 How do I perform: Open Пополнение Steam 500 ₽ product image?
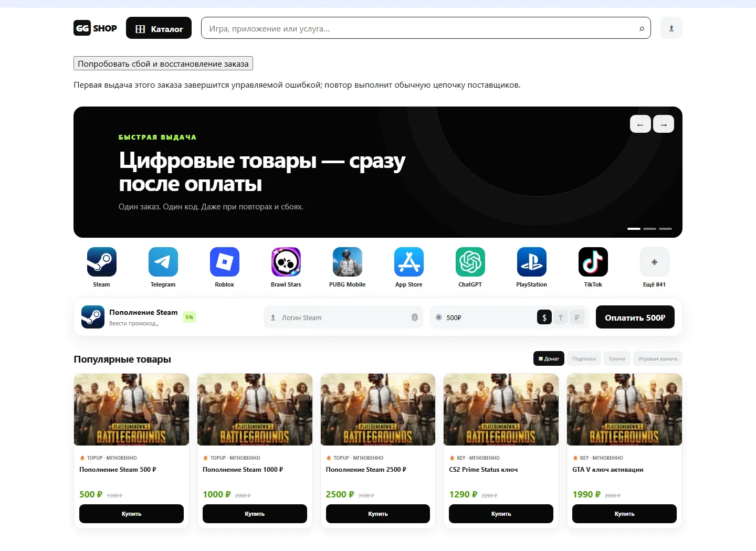[x=131, y=409]
